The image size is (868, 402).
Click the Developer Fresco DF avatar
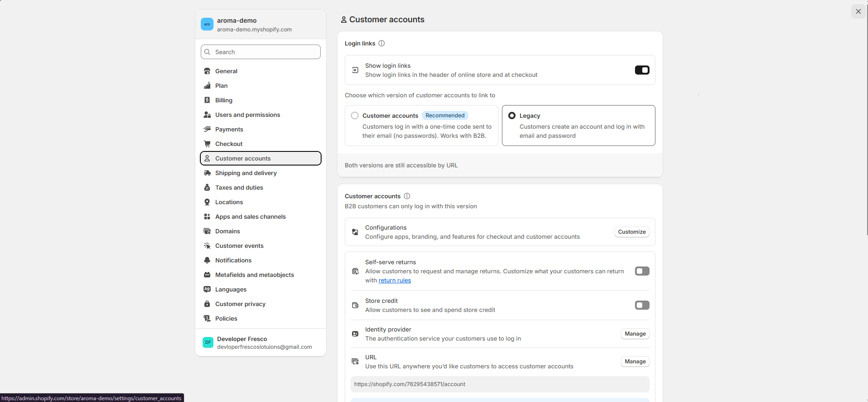tap(208, 342)
